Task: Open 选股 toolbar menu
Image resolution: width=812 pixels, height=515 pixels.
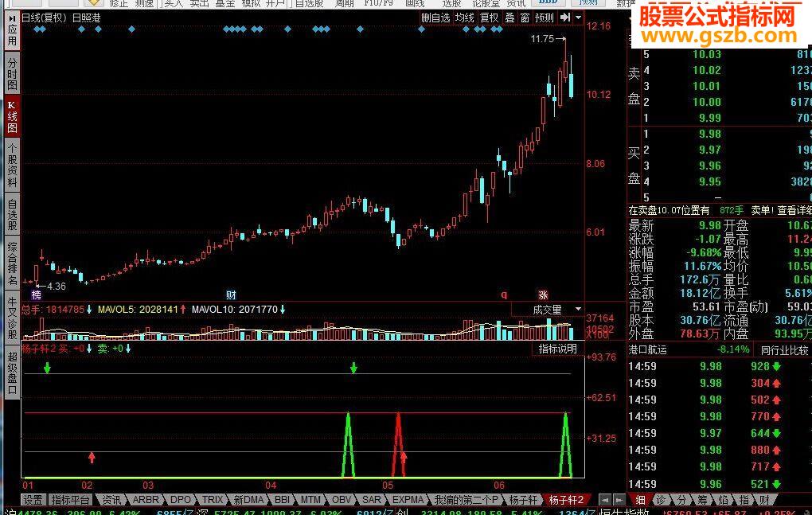Action: (x=451, y=4)
